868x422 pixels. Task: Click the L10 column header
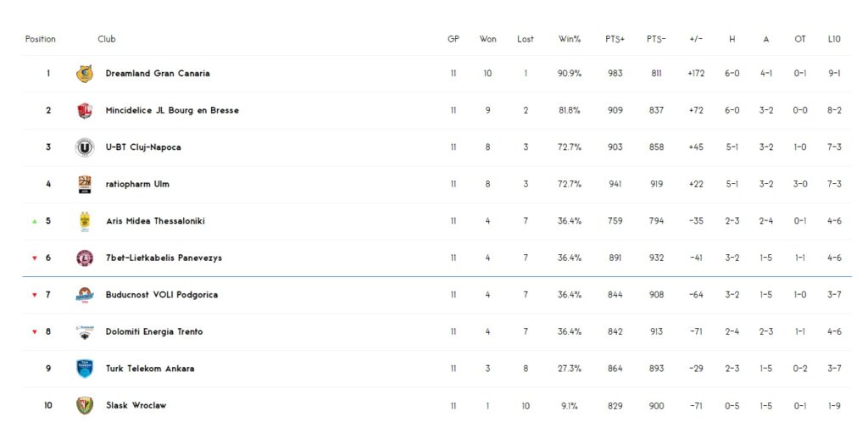833,39
